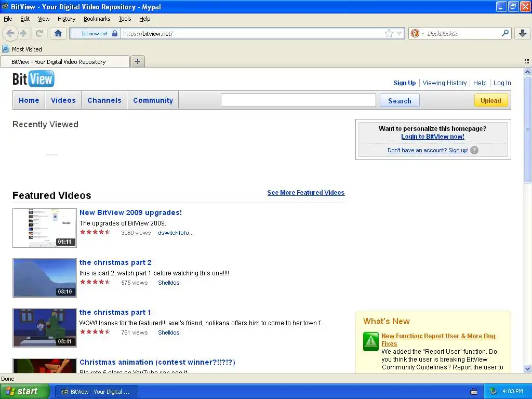
Task: Click the yellow Upload button
Action: pyautogui.click(x=490, y=100)
